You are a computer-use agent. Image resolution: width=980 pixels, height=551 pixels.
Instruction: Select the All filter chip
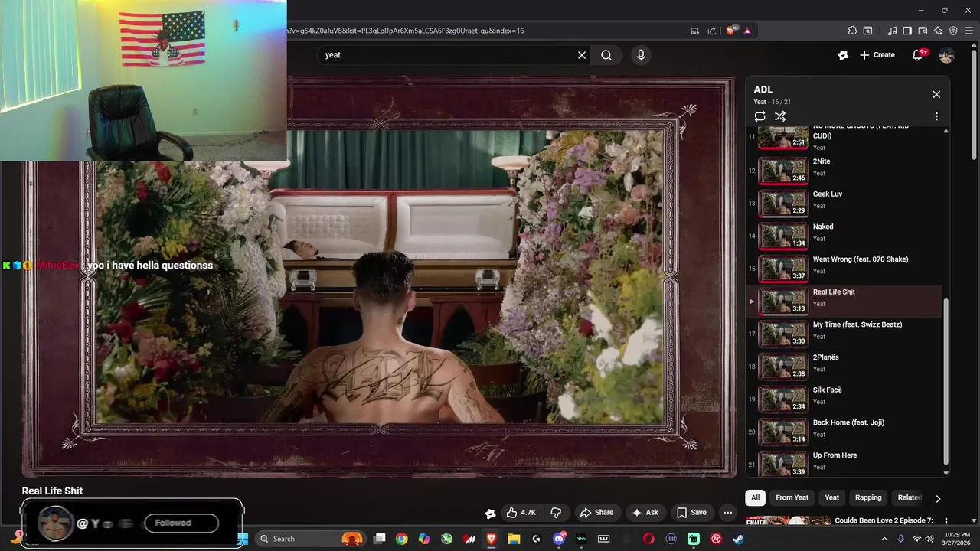pos(755,497)
